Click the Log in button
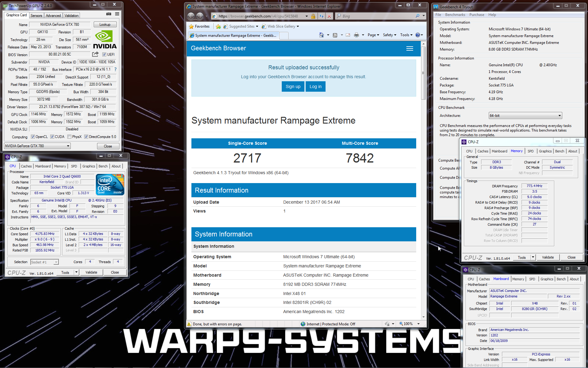 pos(315,86)
